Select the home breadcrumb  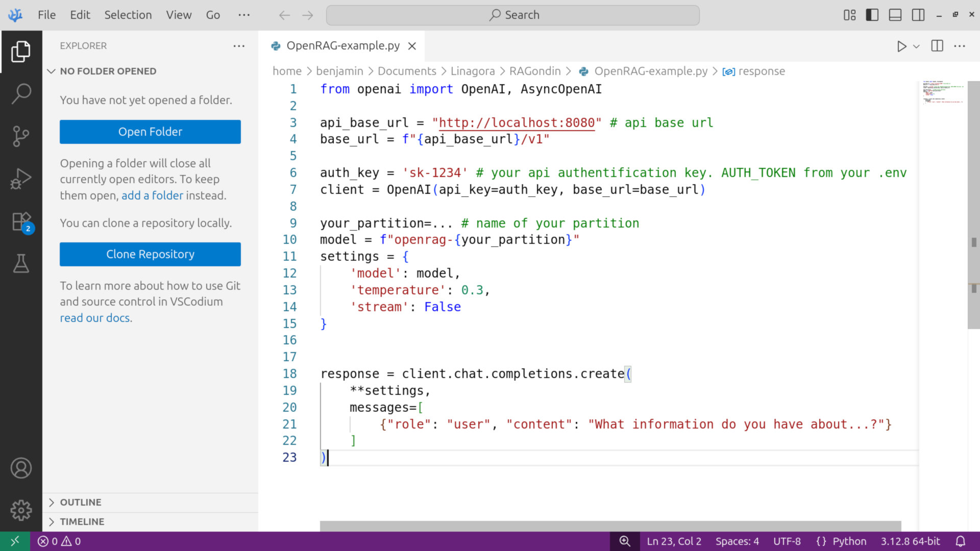[x=287, y=71]
